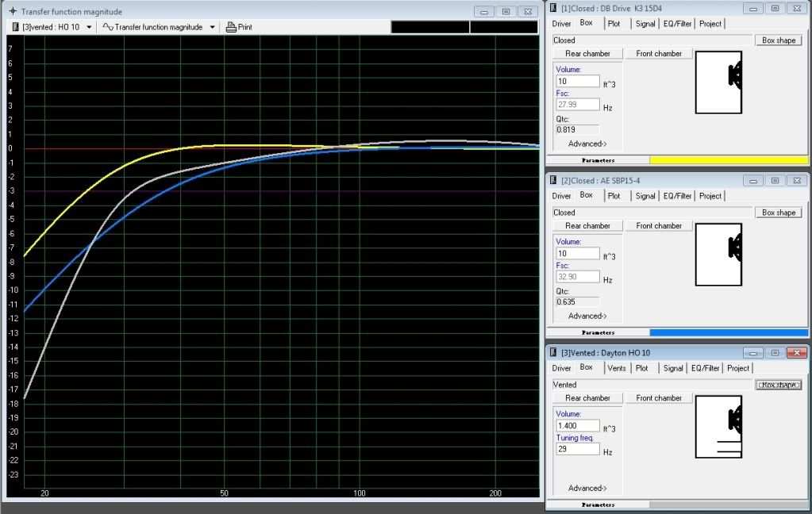Click Box shape button in Dayton HO 10 window
This screenshot has height=514, width=812.
pos(779,385)
